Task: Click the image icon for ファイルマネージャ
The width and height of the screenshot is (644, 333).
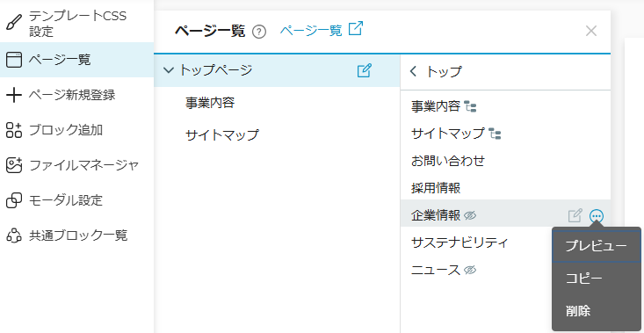Action: tap(14, 165)
